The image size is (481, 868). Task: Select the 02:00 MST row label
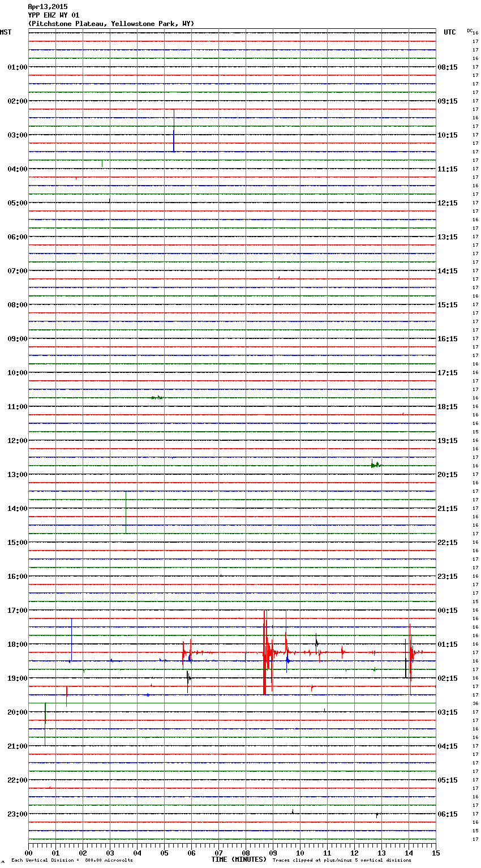point(18,101)
